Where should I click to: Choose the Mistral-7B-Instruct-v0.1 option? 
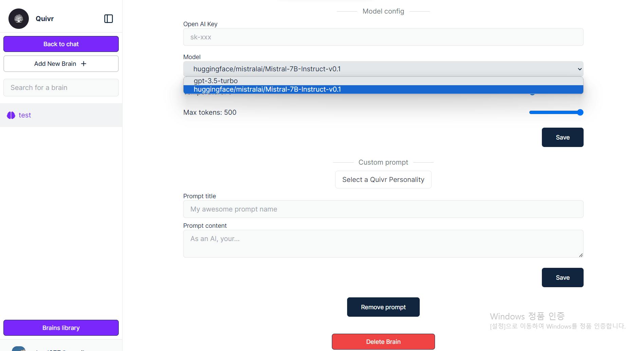[x=383, y=89]
